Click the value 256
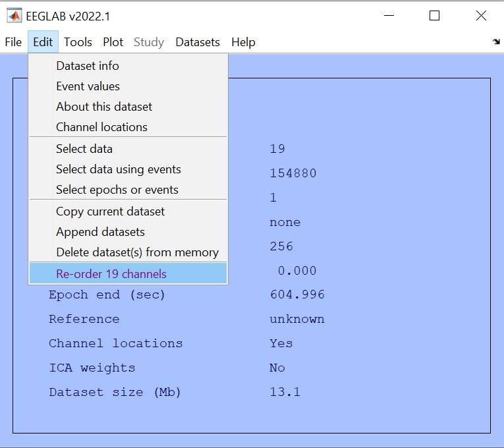Screen dimensions: 504x448 point(281,246)
